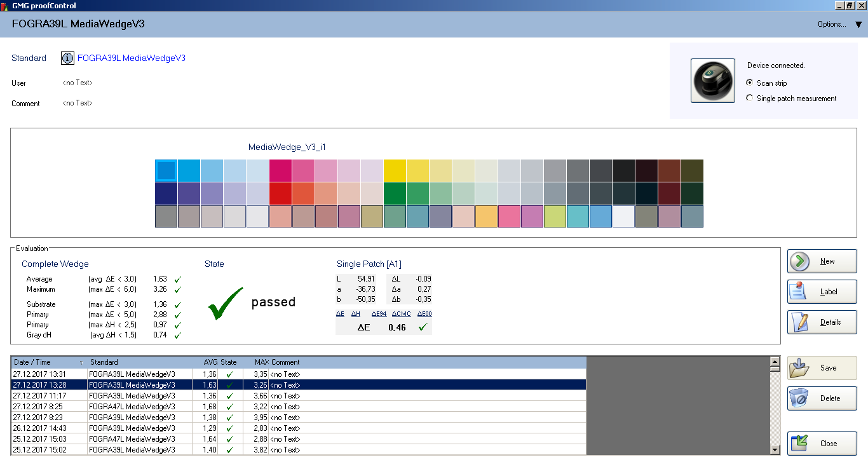Open the standard info icon
Image resolution: width=868 pixels, height=469 pixels.
67,58
